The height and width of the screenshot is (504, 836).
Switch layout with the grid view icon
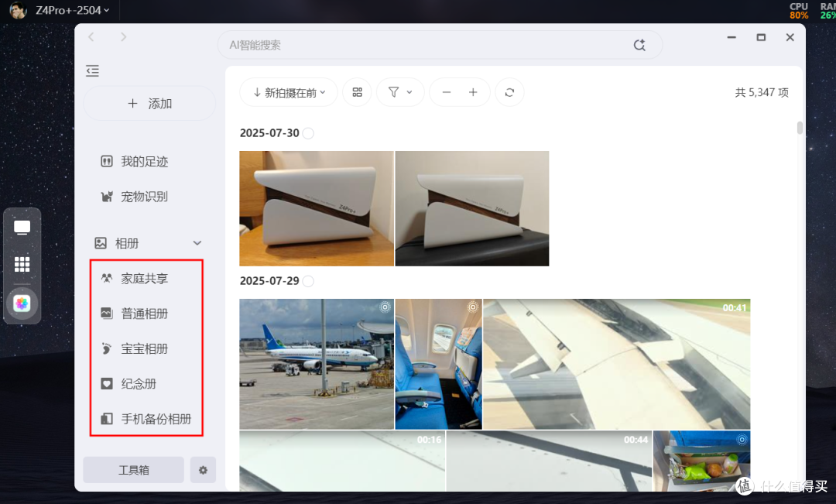pyautogui.click(x=357, y=93)
